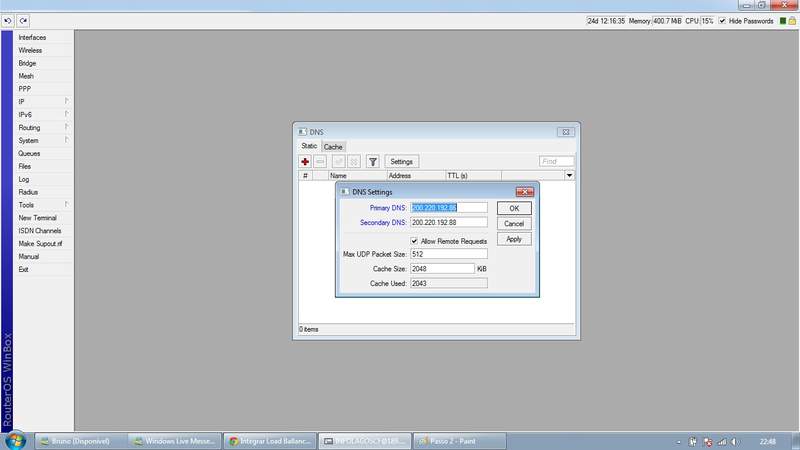This screenshot has height=450, width=800.
Task: Click Exit in sidebar menu
Action: coord(23,269)
